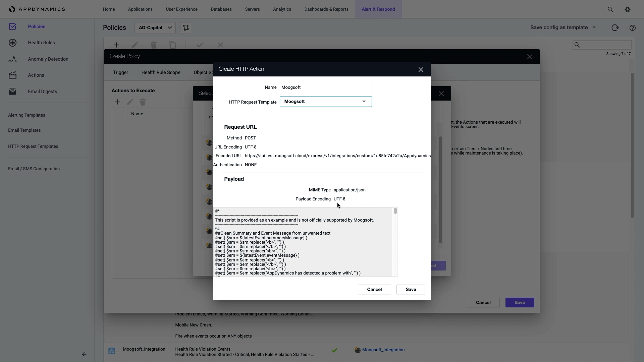644x362 pixels.
Task: Click the add icon under Actions to Execute
Action: tap(117, 102)
